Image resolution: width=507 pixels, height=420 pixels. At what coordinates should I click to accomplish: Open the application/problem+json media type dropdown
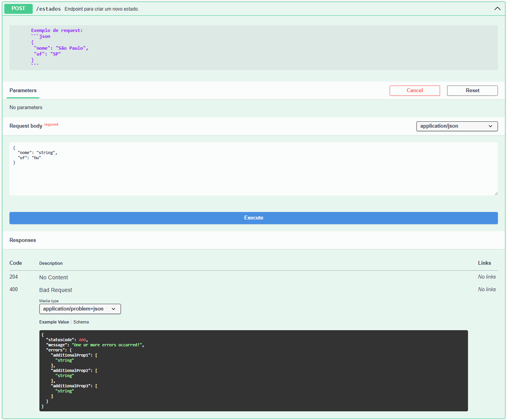(80, 309)
